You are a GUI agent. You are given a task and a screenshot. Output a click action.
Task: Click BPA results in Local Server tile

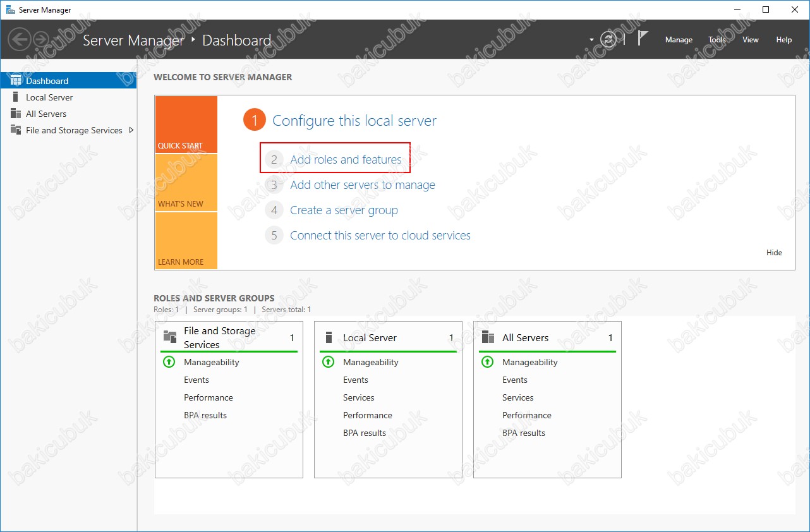(365, 433)
